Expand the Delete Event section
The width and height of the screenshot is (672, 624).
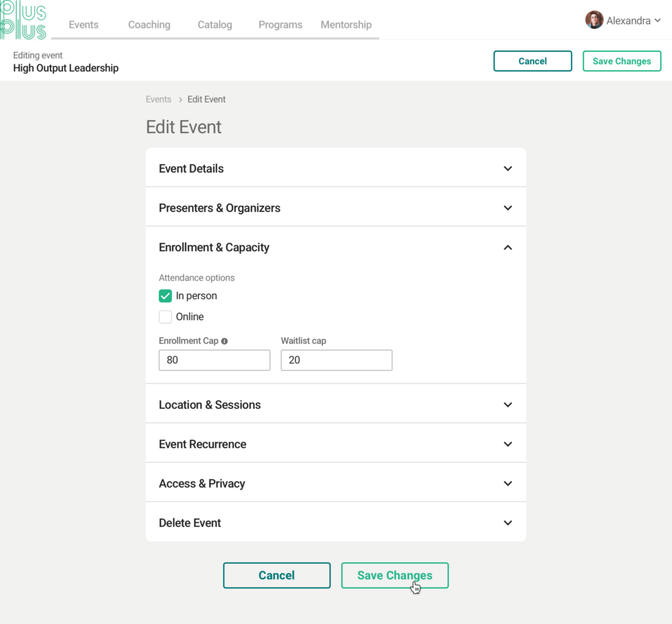click(335, 523)
